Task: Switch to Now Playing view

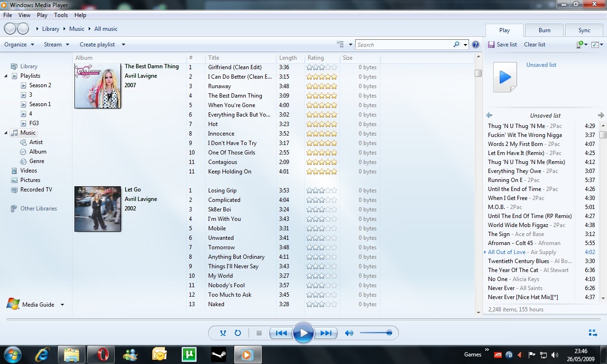Action: (x=593, y=333)
